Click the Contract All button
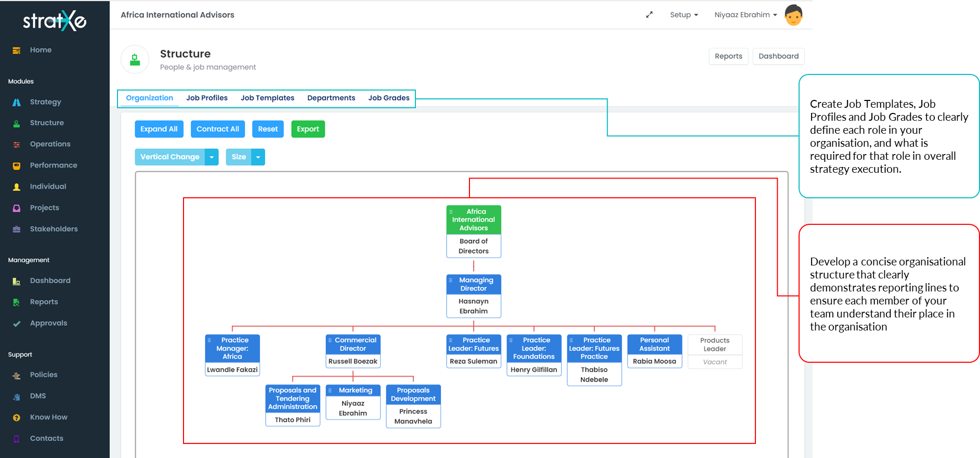 click(x=218, y=129)
